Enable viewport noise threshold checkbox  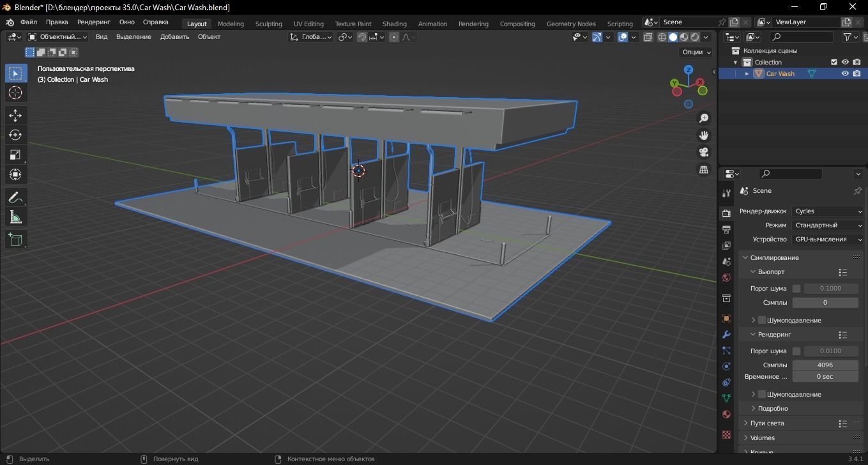coord(796,289)
